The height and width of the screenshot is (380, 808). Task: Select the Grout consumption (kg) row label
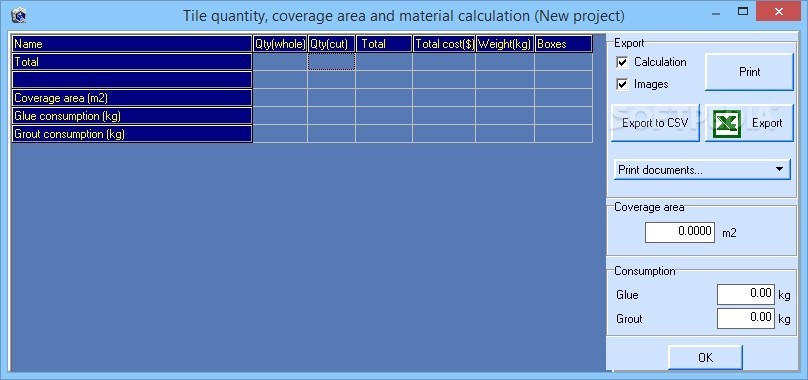pyautogui.click(x=132, y=134)
